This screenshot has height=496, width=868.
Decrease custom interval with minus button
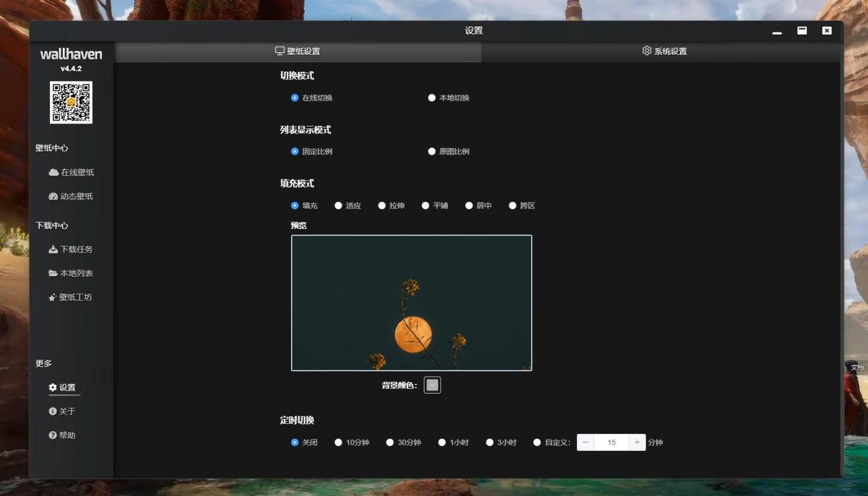tap(585, 443)
